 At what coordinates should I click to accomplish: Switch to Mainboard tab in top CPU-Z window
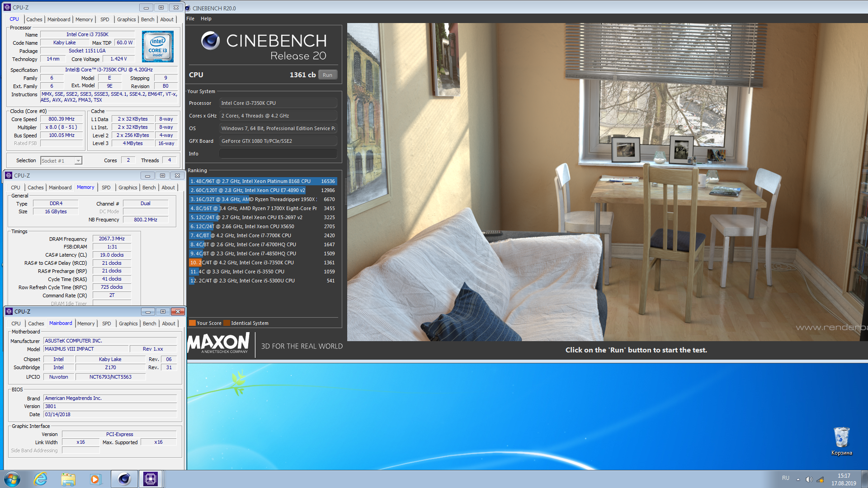pos(59,19)
